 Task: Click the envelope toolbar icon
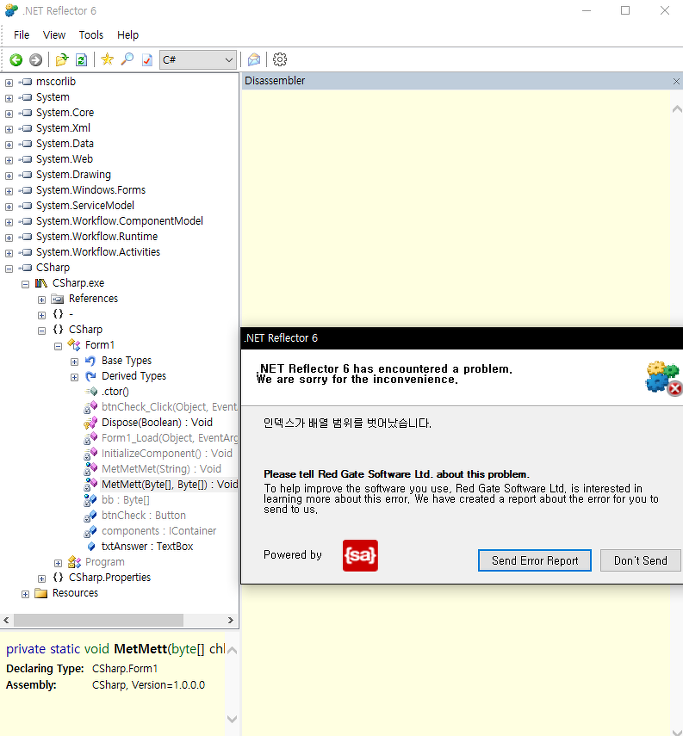pyautogui.click(x=253, y=60)
